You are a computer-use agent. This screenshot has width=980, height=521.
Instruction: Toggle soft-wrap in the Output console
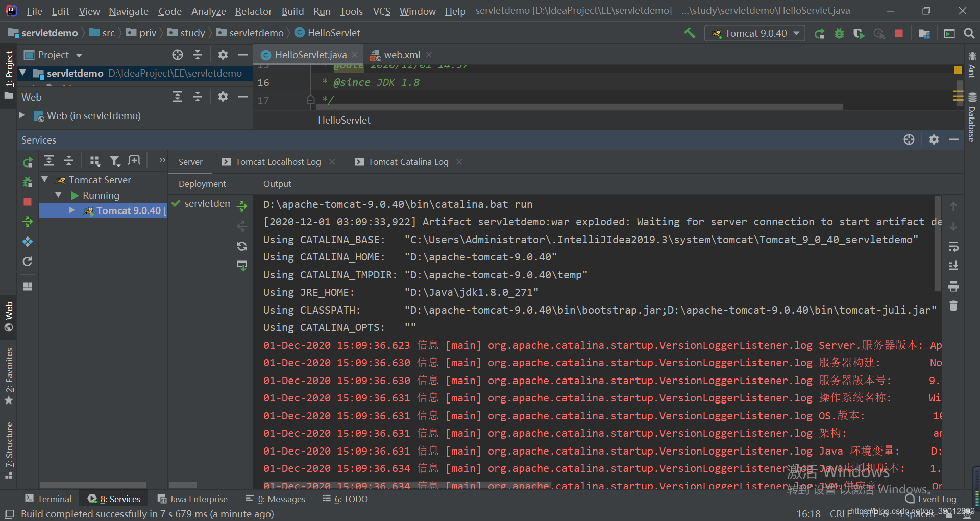click(953, 247)
